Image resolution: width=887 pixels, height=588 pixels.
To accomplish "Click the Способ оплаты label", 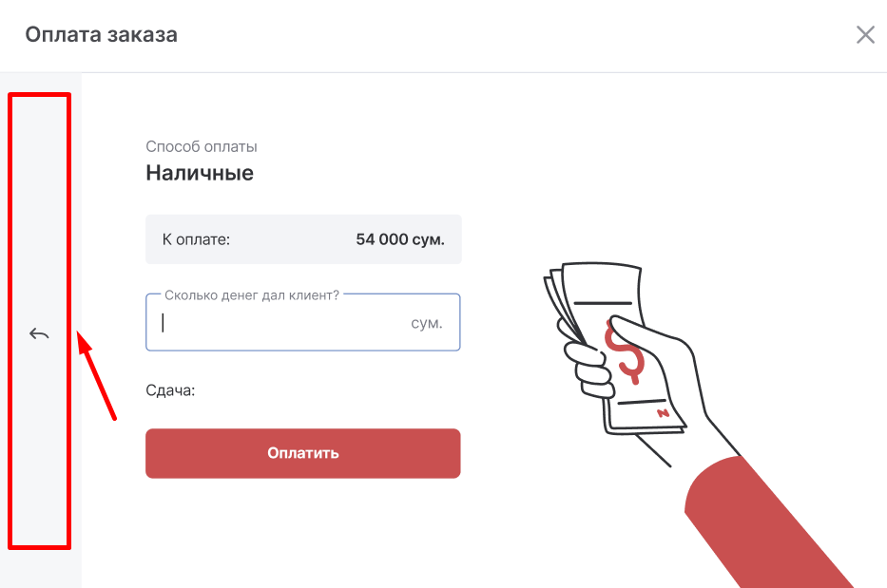I will [x=202, y=146].
